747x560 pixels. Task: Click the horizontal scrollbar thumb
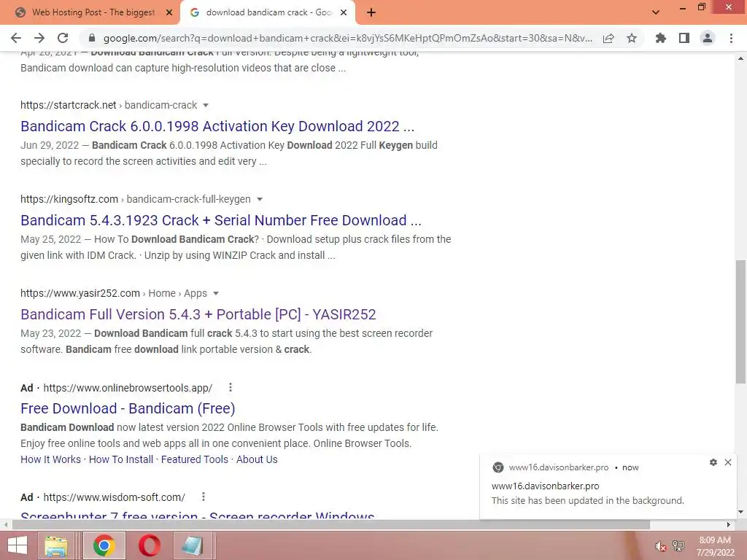tap(331, 525)
